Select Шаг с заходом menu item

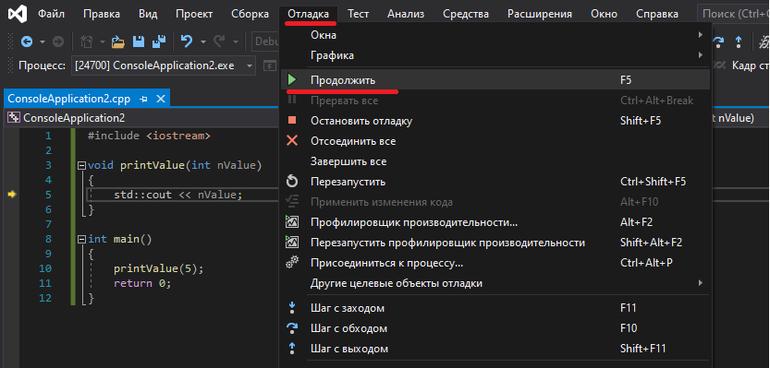pos(495,308)
